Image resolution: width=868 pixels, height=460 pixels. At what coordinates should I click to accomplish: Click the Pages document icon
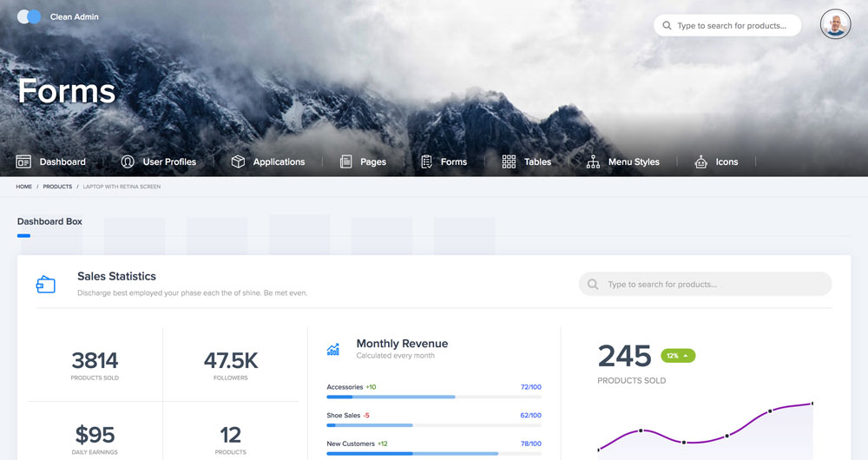(345, 161)
